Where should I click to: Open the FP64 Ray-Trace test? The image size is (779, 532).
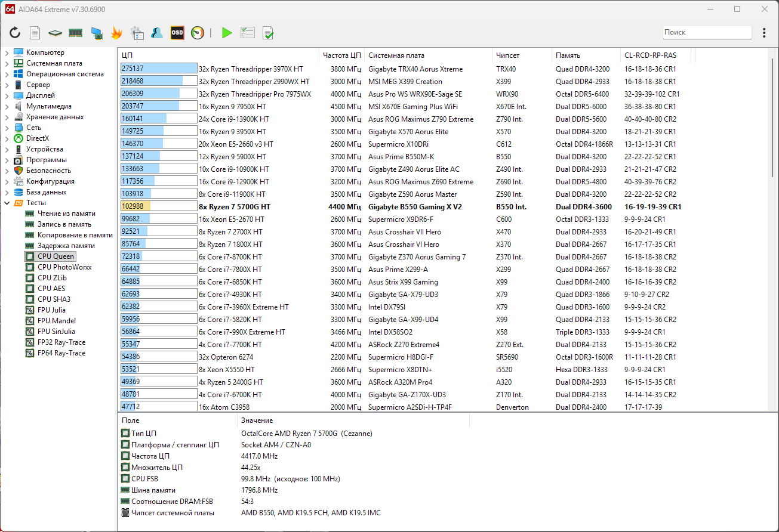[x=61, y=353]
